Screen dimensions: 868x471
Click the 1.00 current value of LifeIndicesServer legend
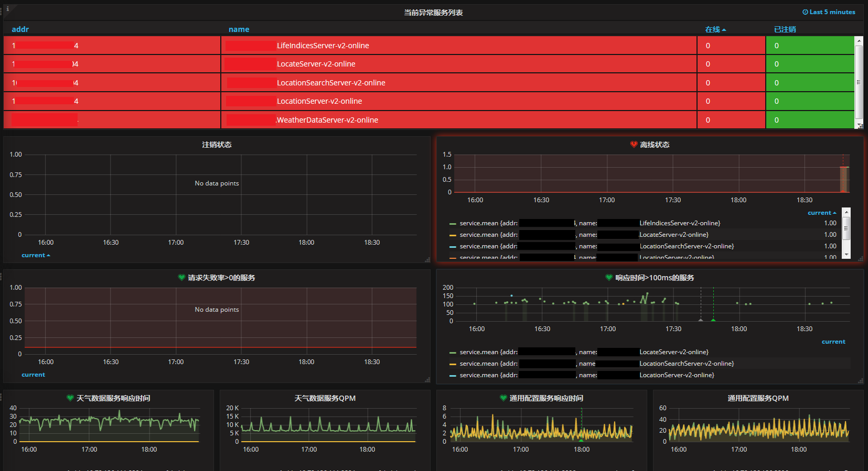[830, 223]
